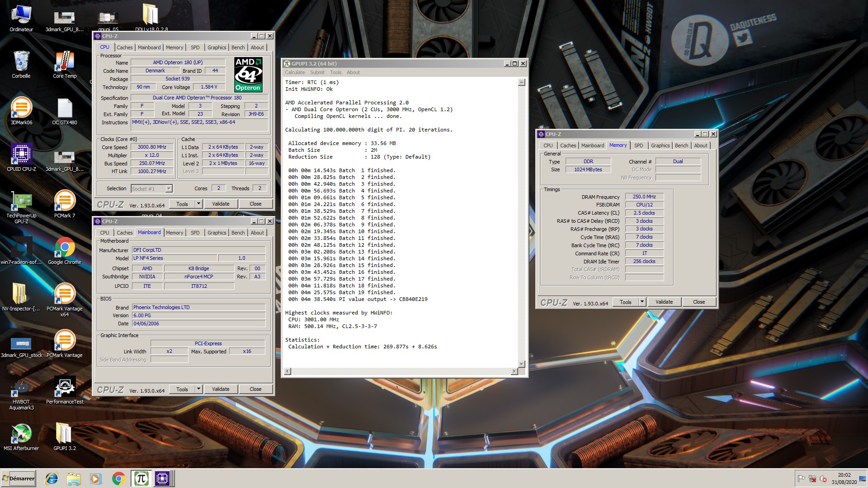Expand Tools dropdown arrow in Memory window
Image resolution: width=868 pixels, height=488 pixels.
[x=642, y=302]
